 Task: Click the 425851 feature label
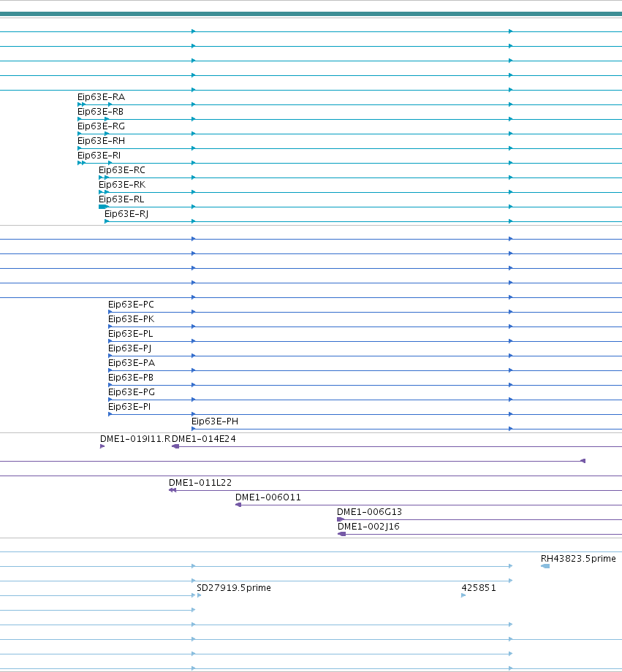(x=479, y=587)
